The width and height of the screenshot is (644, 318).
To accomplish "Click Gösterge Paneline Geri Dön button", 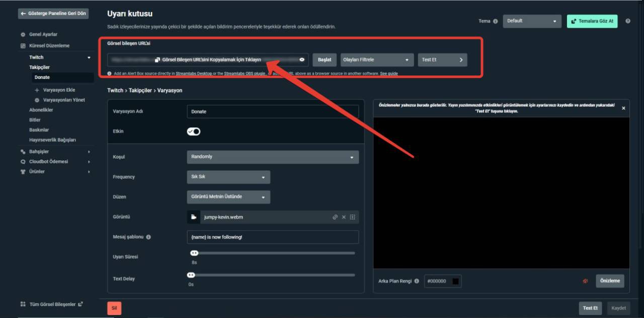I will [53, 14].
